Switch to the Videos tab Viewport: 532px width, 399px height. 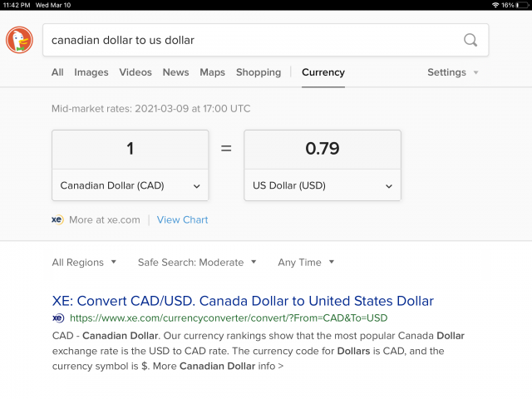pos(135,72)
